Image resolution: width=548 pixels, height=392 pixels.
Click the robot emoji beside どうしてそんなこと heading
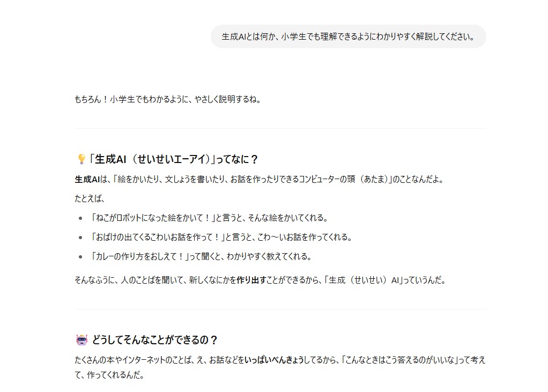[82, 339]
